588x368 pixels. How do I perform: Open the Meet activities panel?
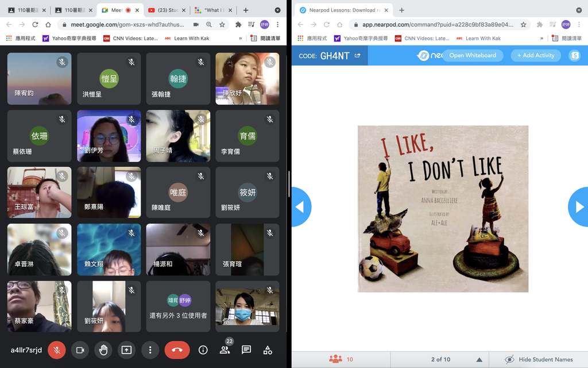coord(268,350)
